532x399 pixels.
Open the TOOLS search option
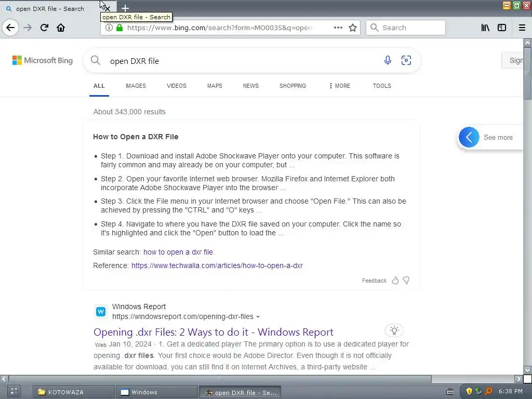(382, 86)
